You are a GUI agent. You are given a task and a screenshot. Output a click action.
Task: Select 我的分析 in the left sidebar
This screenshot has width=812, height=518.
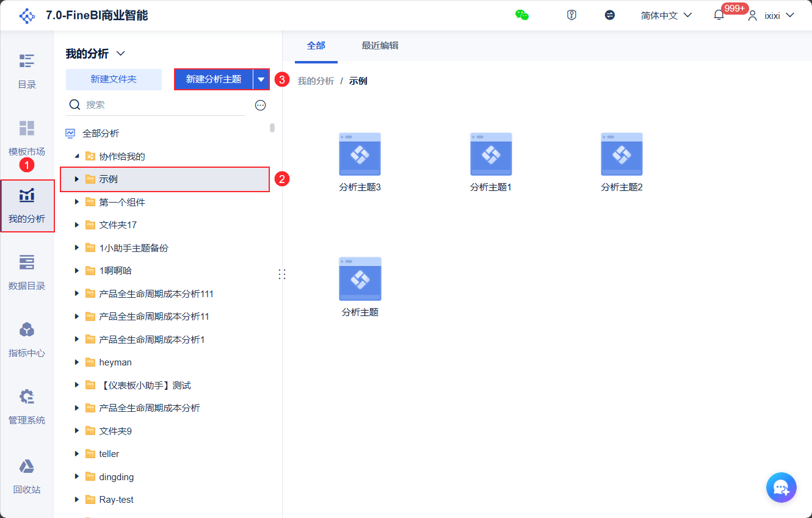click(x=27, y=206)
